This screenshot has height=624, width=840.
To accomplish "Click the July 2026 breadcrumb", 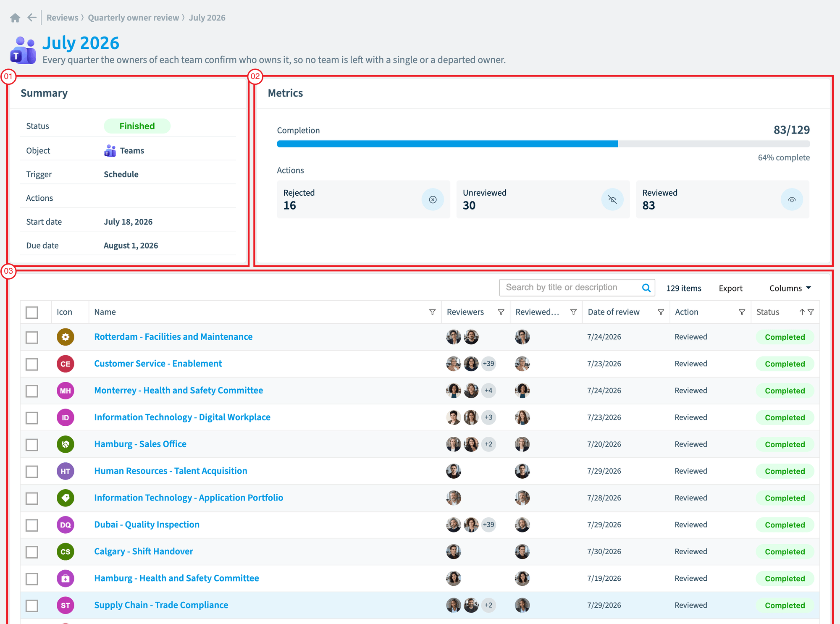I will click(207, 18).
